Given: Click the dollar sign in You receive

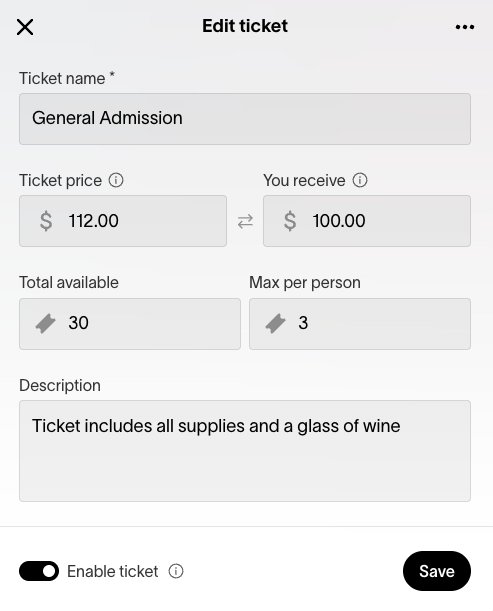Looking at the screenshot, I should pos(290,221).
